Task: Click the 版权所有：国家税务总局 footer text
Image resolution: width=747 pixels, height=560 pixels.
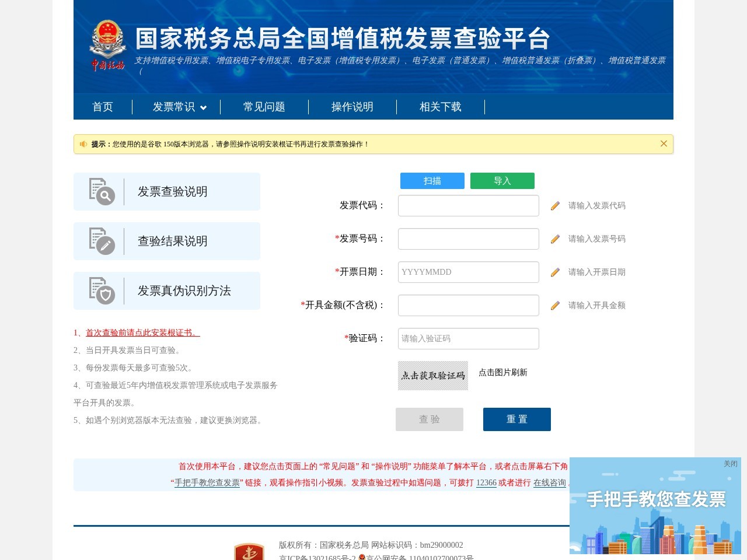Action: 324,545
